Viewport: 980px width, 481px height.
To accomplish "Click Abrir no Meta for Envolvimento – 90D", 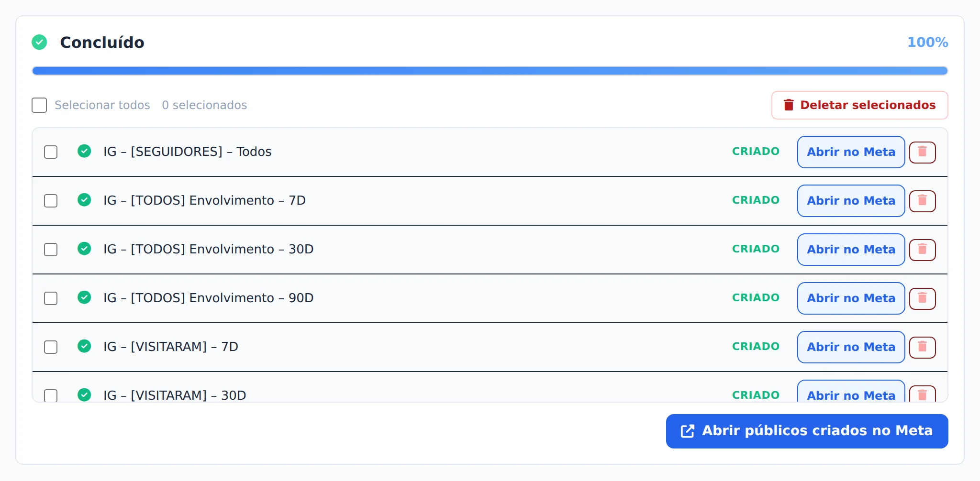I will coord(851,298).
